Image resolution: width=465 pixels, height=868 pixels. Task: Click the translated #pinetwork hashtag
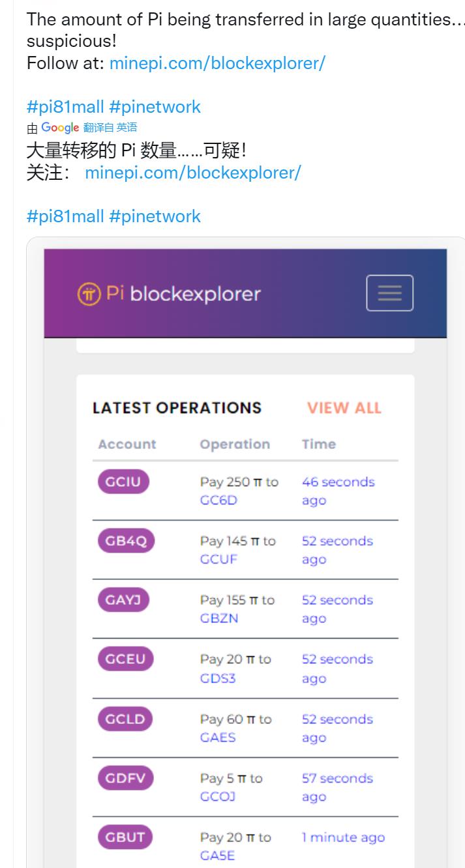pos(155,216)
